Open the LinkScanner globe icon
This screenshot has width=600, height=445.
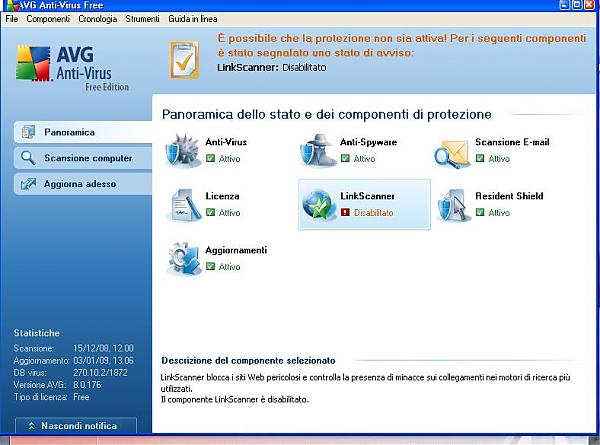click(318, 205)
